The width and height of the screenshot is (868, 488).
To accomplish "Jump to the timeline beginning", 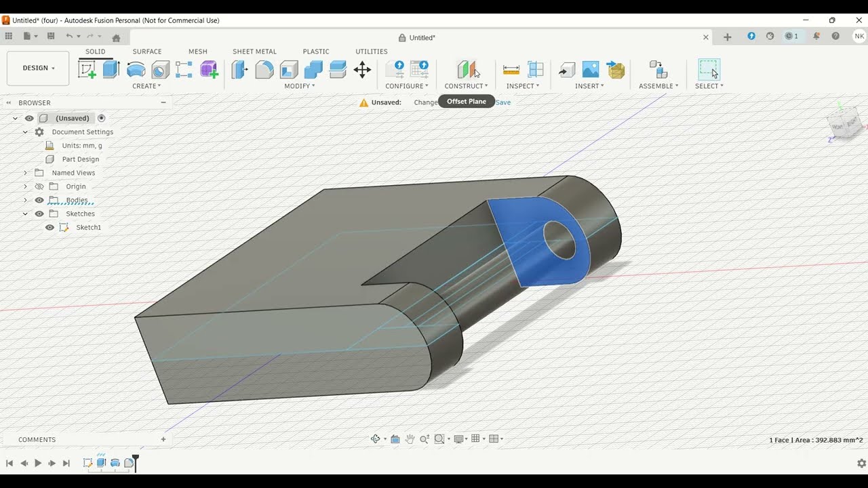I will (x=9, y=463).
